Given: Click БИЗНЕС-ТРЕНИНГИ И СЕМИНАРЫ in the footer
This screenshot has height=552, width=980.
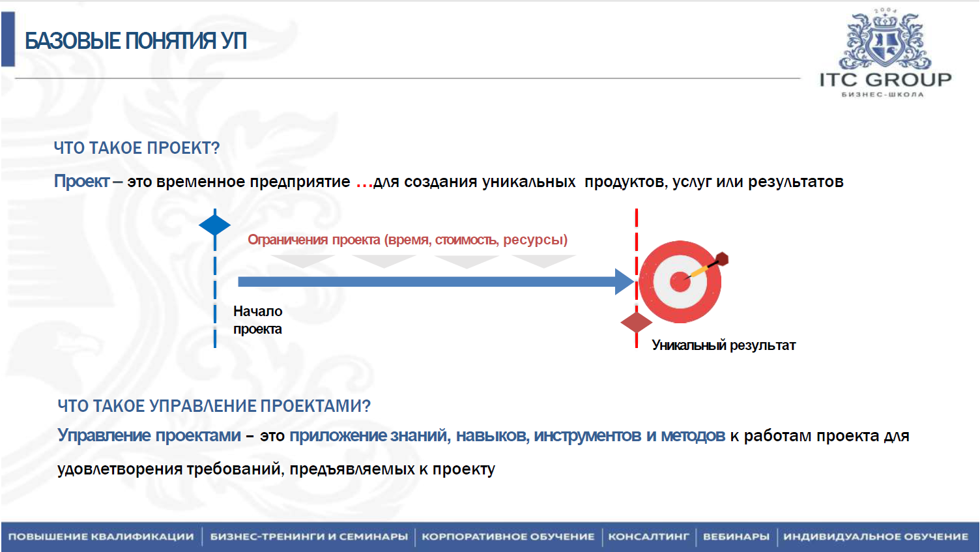Looking at the screenshot, I should pyautogui.click(x=309, y=536).
